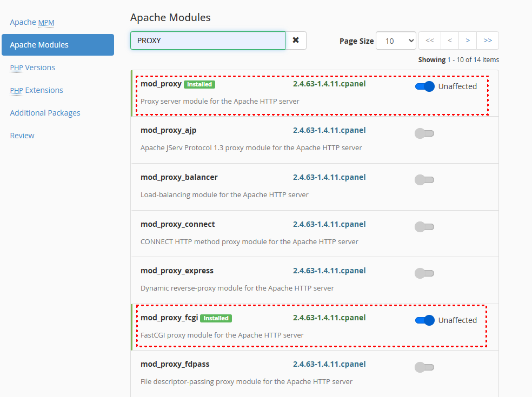The image size is (532, 397).
Task: Click the 'Apache JServ Protocol 1.3' description
Action: [251, 148]
